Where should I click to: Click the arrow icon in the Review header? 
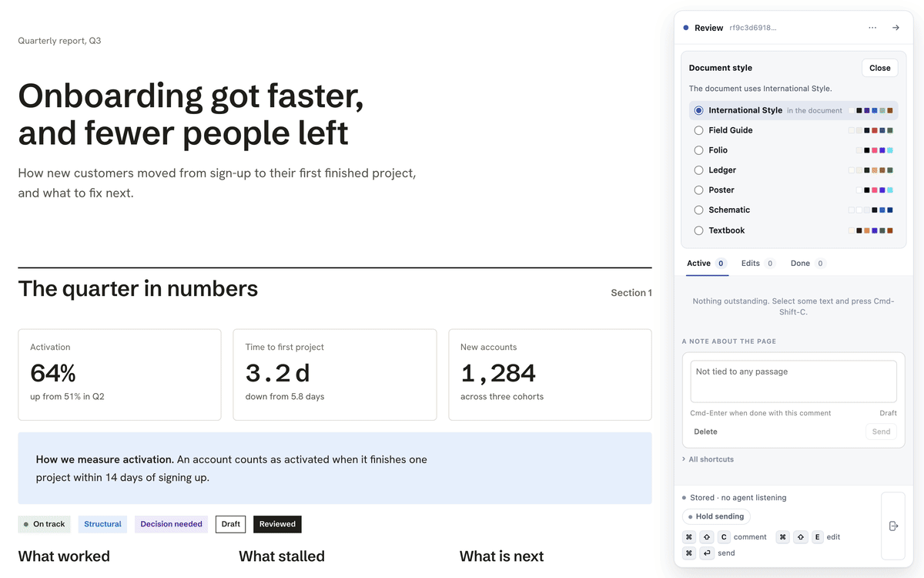coord(896,28)
